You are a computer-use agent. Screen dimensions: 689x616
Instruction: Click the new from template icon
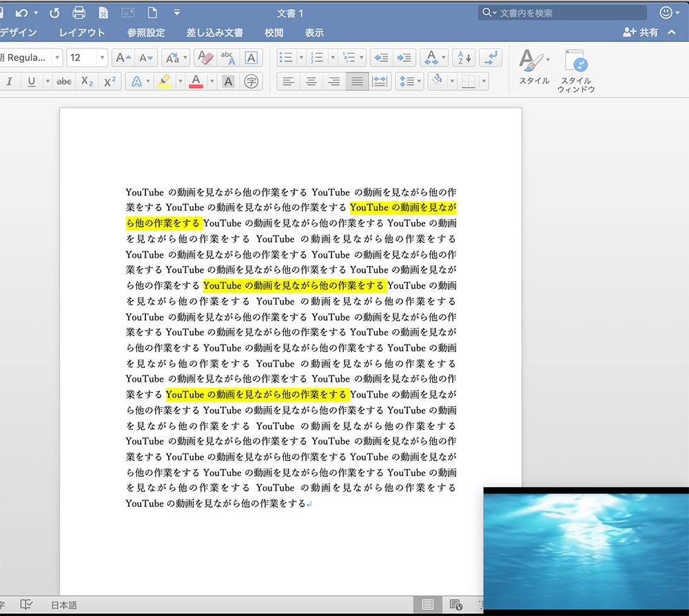click(104, 12)
